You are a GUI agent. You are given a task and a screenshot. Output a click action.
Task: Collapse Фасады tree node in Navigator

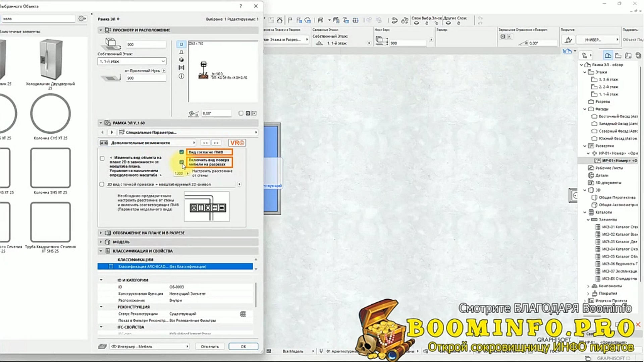[585, 109]
